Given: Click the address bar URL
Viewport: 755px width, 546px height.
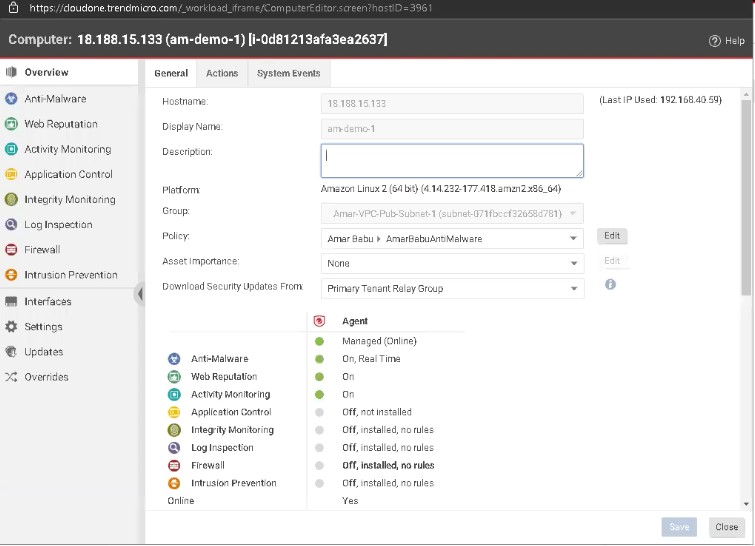Looking at the screenshot, I should pos(231,8).
